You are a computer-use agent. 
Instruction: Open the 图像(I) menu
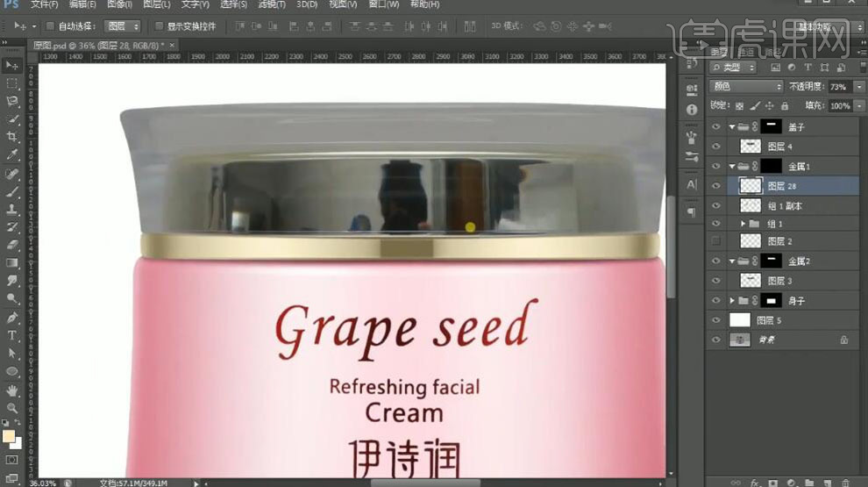[119, 4]
